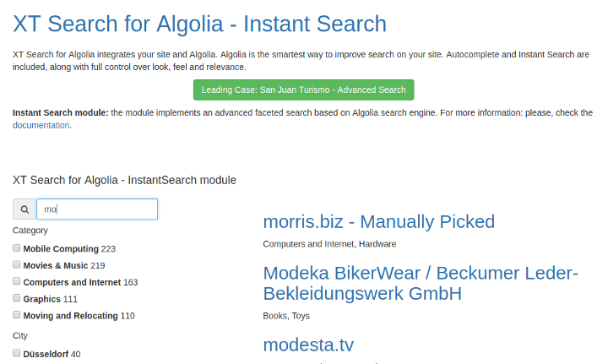The width and height of the screenshot is (608, 364).
Task: Click the Computers and Internet label
Action: click(x=72, y=282)
